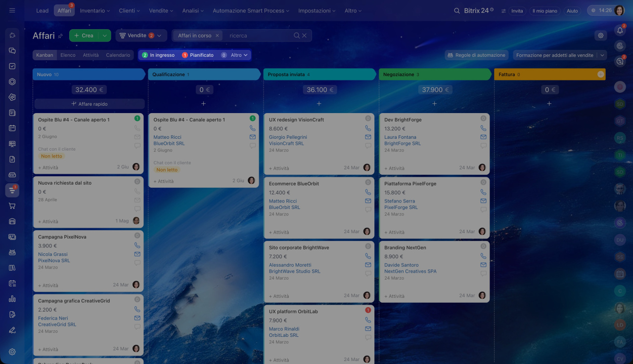Image resolution: width=633 pixels, height=364 pixels.
Task: Open Il mio piano
Action: click(x=544, y=11)
